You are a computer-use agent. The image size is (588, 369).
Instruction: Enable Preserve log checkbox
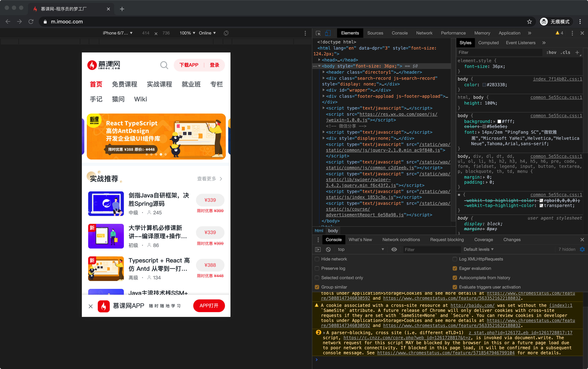tap(317, 268)
